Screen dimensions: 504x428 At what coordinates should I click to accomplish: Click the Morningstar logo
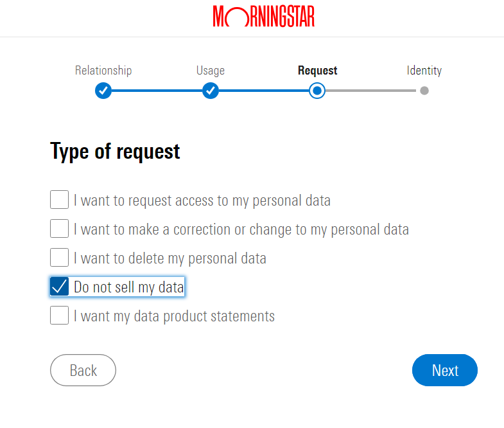(263, 17)
